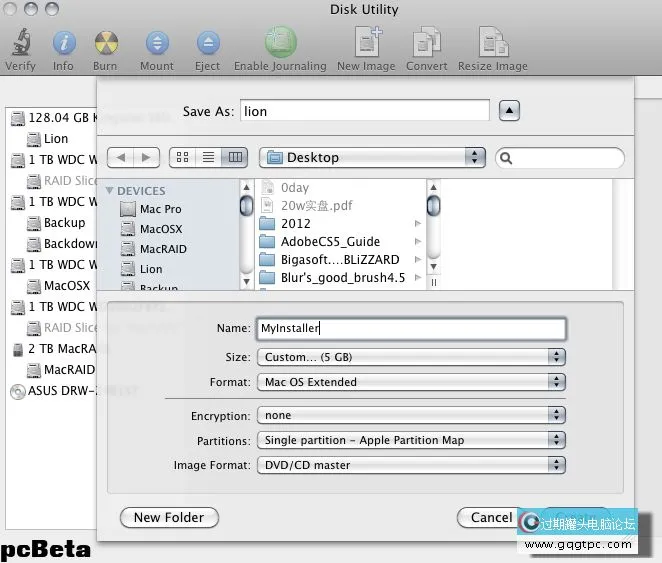This screenshot has height=563, width=662.
Task: Click Enable Journaling icon
Action: [280, 44]
